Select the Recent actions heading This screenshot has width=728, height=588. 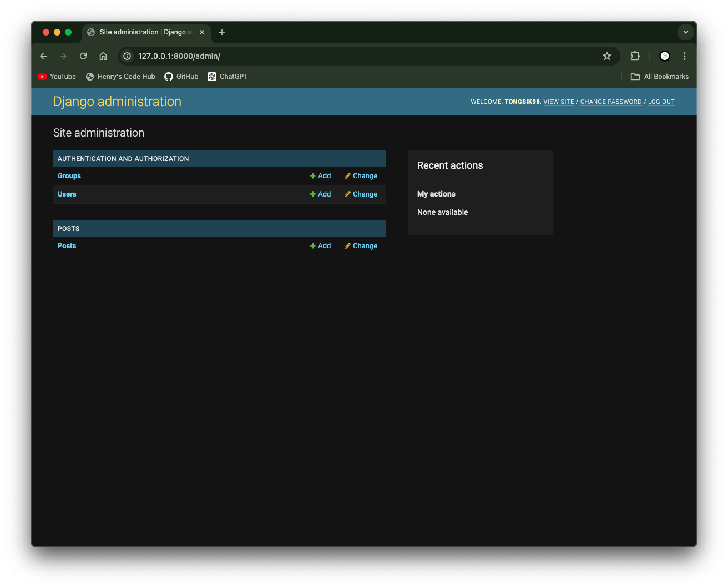(x=450, y=165)
